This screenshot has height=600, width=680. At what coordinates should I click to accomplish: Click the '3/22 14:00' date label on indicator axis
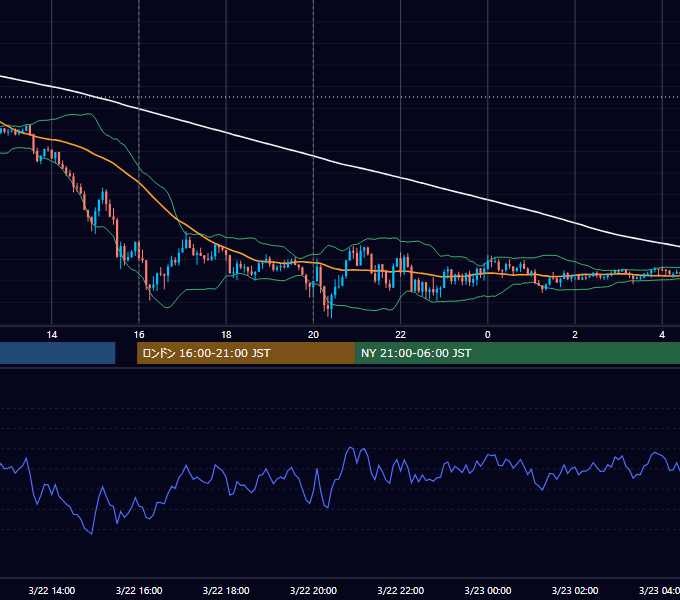coord(52,590)
